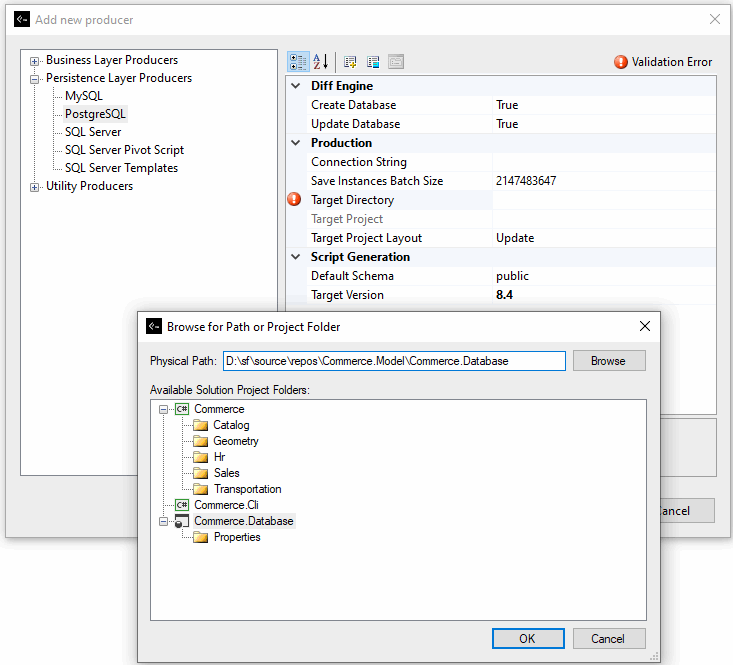Image resolution: width=733 pixels, height=665 pixels.
Task: Collapse Persistence Layer Producers node
Action: point(34,79)
